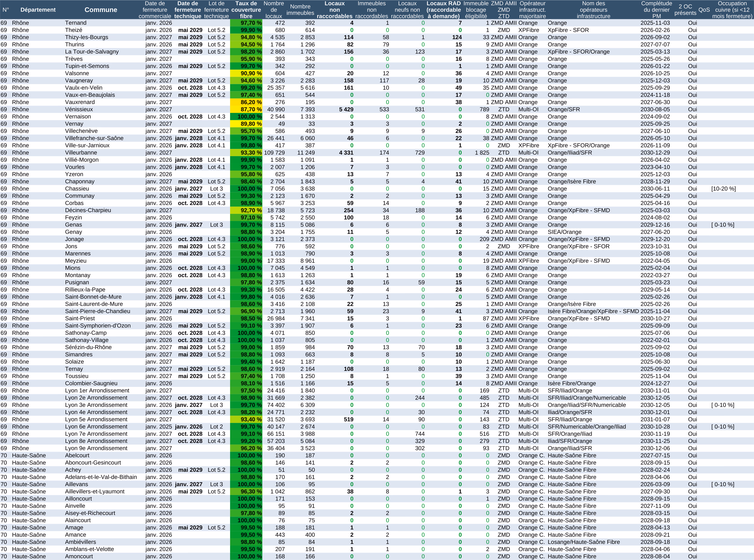
Task: Click Lyon 5e completion date 2031-01-07
Action: (x=655, y=419)
